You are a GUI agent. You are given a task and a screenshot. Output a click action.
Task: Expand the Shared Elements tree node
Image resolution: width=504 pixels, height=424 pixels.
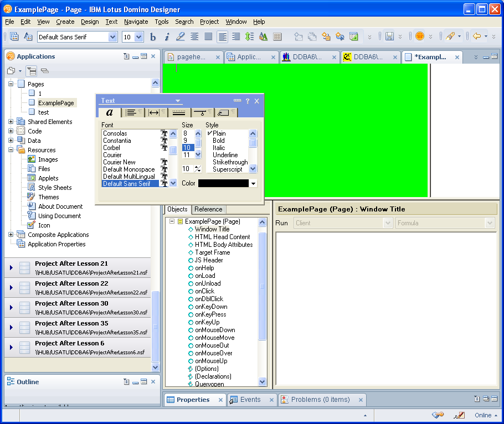pyautogui.click(x=11, y=122)
